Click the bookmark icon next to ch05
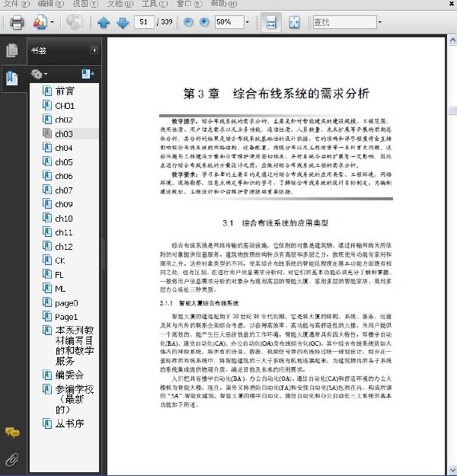Image resolution: width=457 pixels, height=476 pixels. (47, 161)
